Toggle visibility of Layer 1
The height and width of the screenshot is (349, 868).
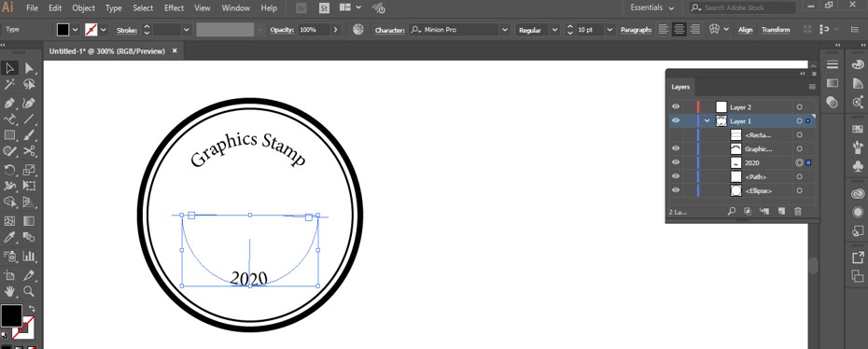pyautogui.click(x=676, y=120)
